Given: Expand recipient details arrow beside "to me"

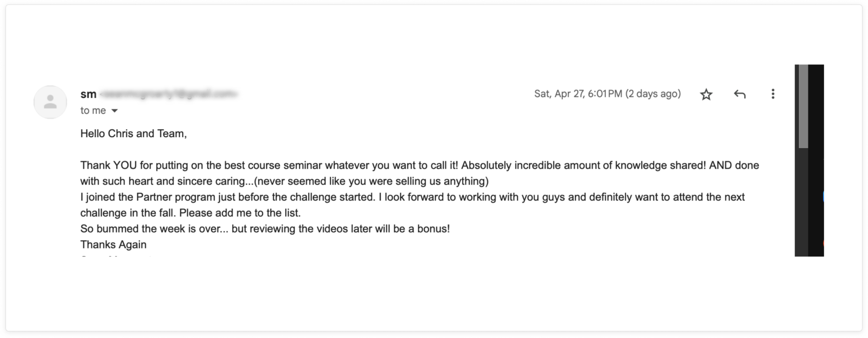Looking at the screenshot, I should (114, 111).
